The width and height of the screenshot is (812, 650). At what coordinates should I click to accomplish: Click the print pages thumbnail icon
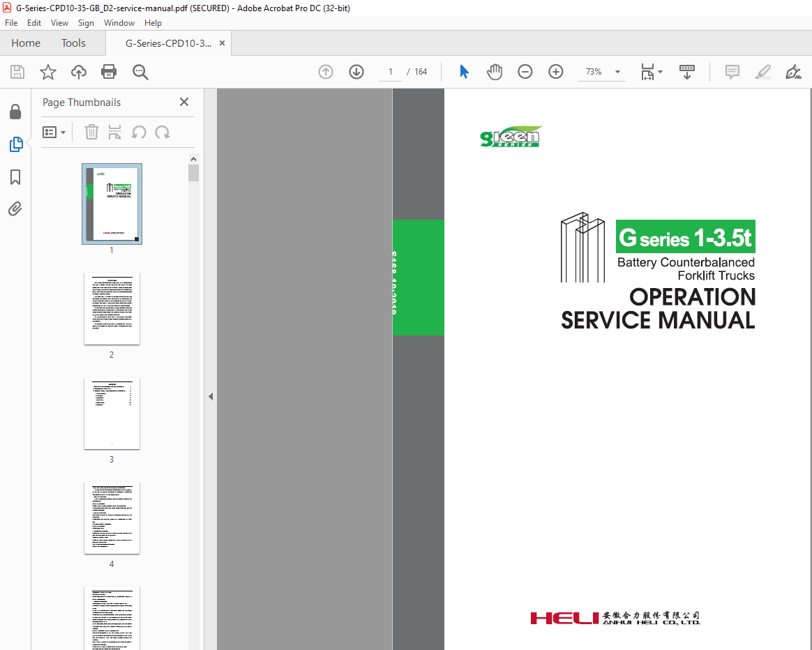pyautogui.click(x=114, y=133)
